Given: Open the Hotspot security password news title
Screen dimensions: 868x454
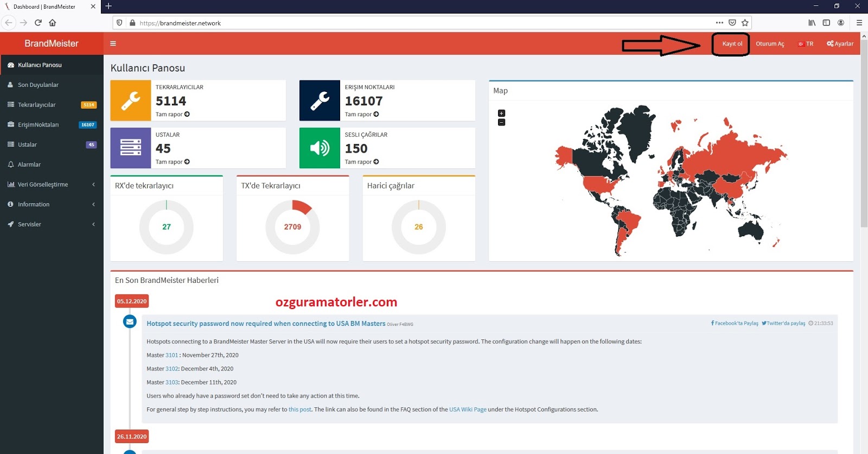Looking at the screenshot, I should click(266, 324).
